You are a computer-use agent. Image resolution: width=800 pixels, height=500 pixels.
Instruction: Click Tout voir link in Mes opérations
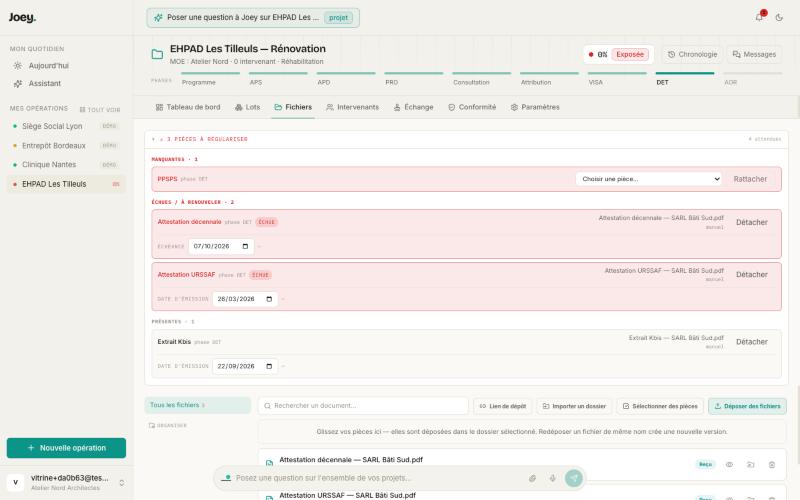(100, 109)
